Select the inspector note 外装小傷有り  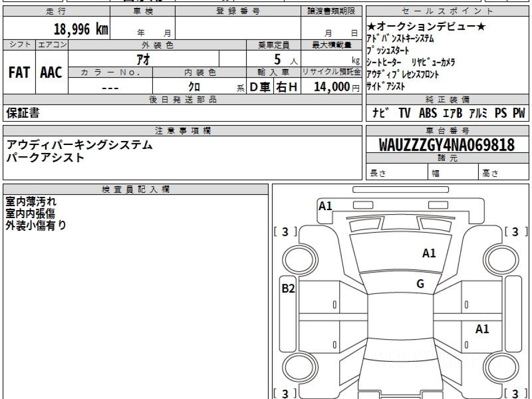[36, 226]
